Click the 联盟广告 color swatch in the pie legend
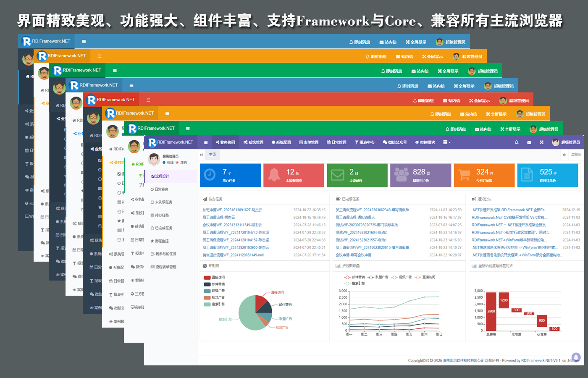 point(207,291)
